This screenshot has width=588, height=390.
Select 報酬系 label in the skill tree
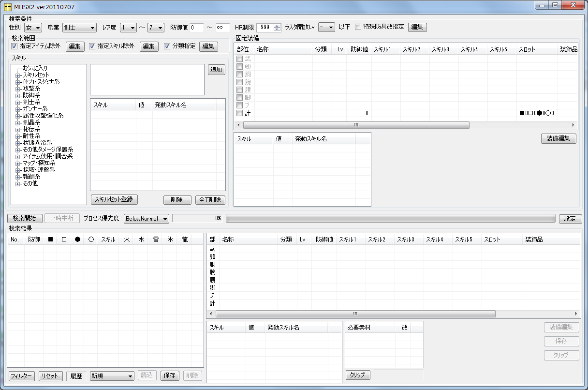coord(31,177)
